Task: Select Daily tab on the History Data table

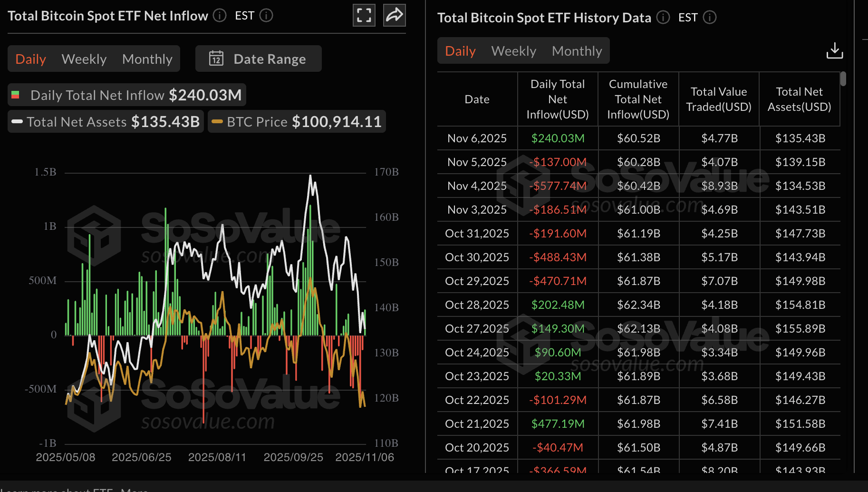Action: (460, 50)
